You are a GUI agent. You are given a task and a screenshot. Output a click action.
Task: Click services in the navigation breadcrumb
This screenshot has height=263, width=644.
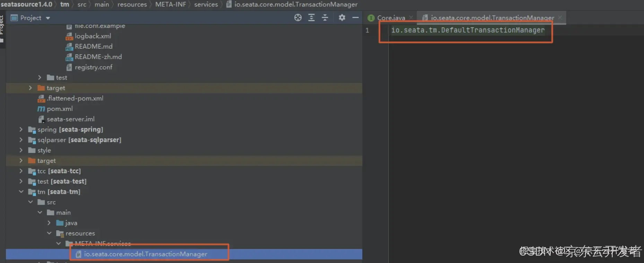206,4
